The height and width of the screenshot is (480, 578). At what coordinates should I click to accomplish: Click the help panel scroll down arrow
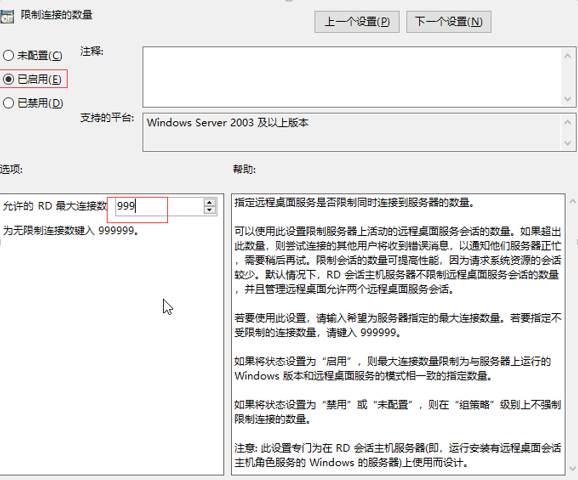[x=572, y=469]
